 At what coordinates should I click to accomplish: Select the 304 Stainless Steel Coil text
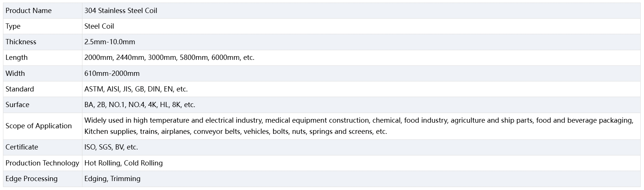click(121, 11)
